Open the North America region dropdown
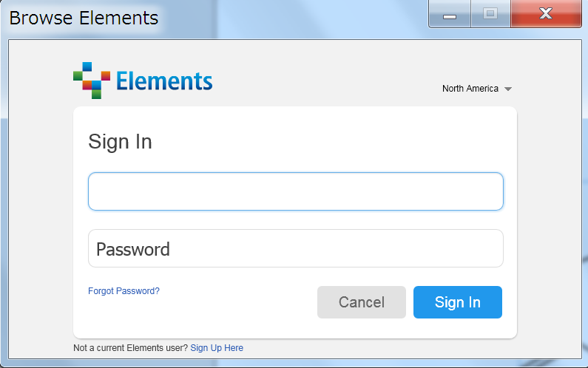The image size is (588, 368). (477, 89)
